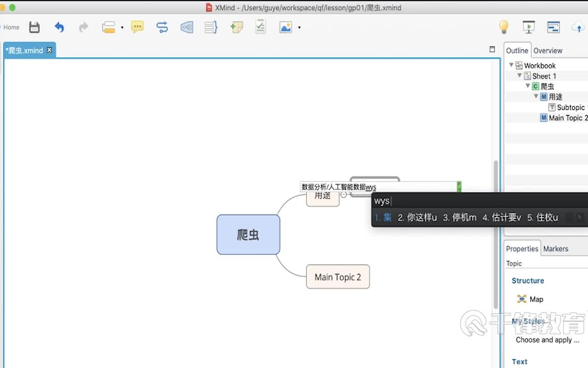Screen dimensions: 588x368
Task: Upload to cloud using the cloud icon
Action: coord(577,27)
